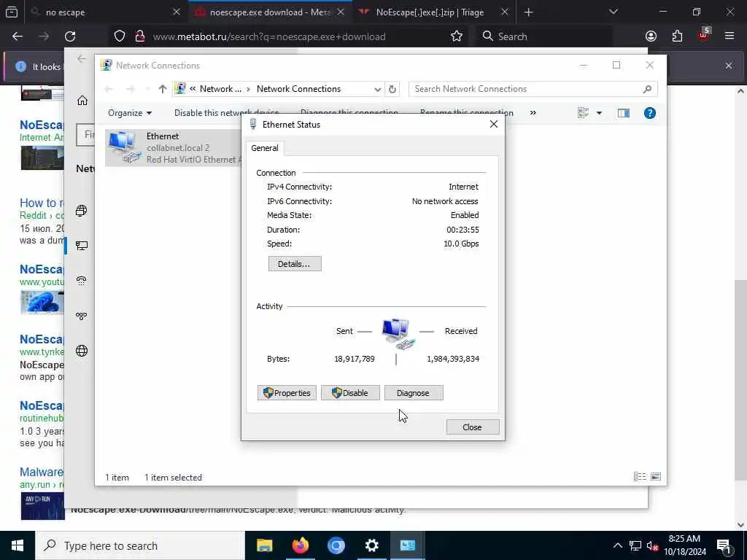Screen dimensions: 747x560
Task: Show more toolbar commands with the double chevron
Action: pos(533,113)
